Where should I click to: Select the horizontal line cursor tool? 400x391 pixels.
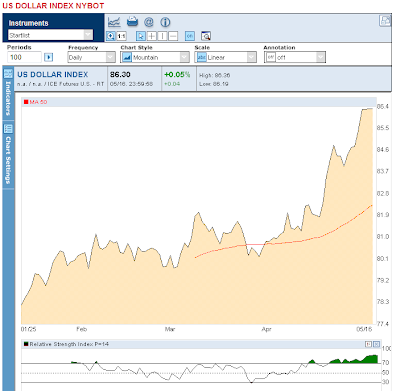[x=173, y=36]
